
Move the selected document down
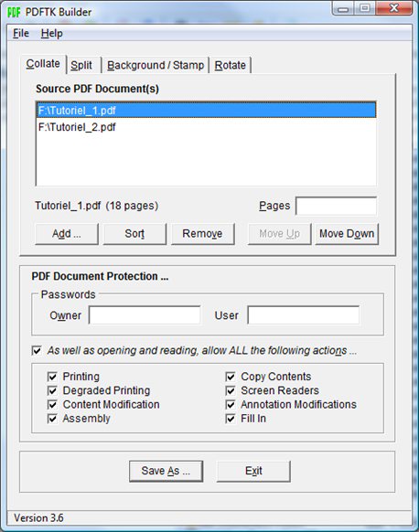tap(347, 233)
